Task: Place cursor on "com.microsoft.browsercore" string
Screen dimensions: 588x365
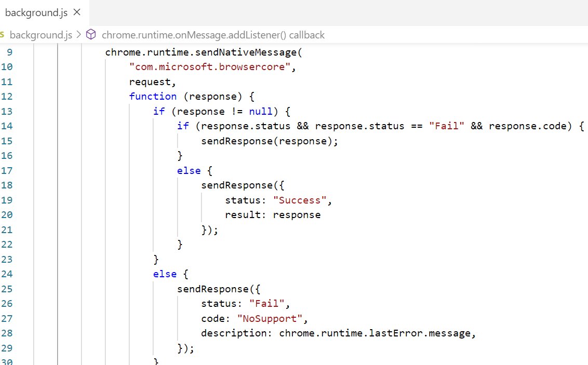Action: point(210,66)
